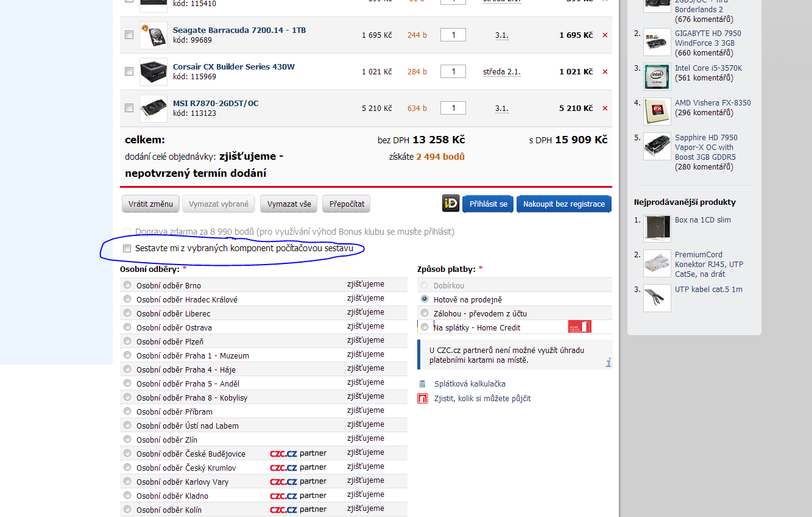812x517 pixels.
Task: Open Corsair CX Builder power supply thumbnail
Action: (x=153, y=72)
